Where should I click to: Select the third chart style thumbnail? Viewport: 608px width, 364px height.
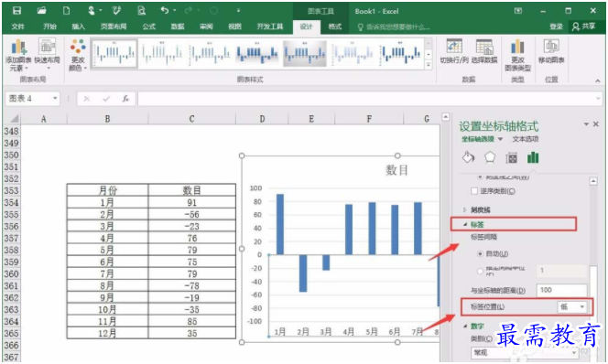click(x=209, y=53)
